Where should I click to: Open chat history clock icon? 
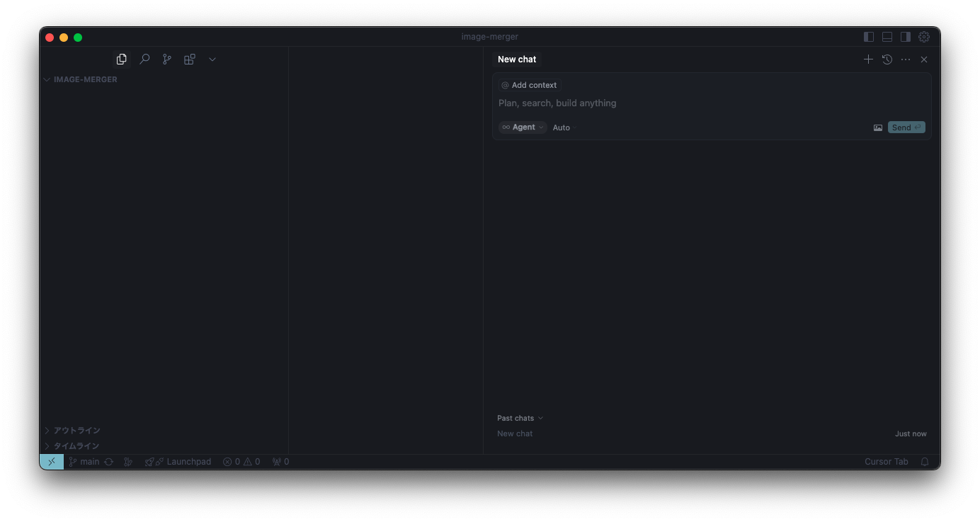point(887,59)
